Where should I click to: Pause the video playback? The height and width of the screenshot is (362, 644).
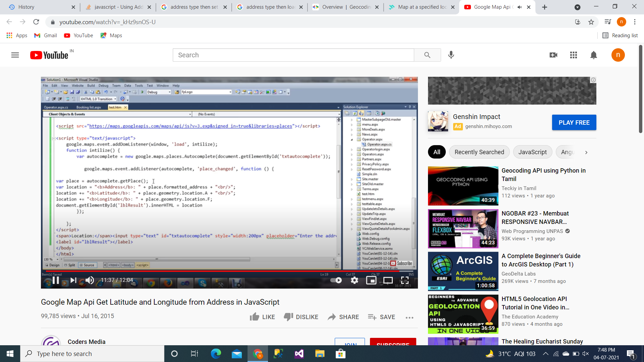pyautogui.click(x=56, y=280)
